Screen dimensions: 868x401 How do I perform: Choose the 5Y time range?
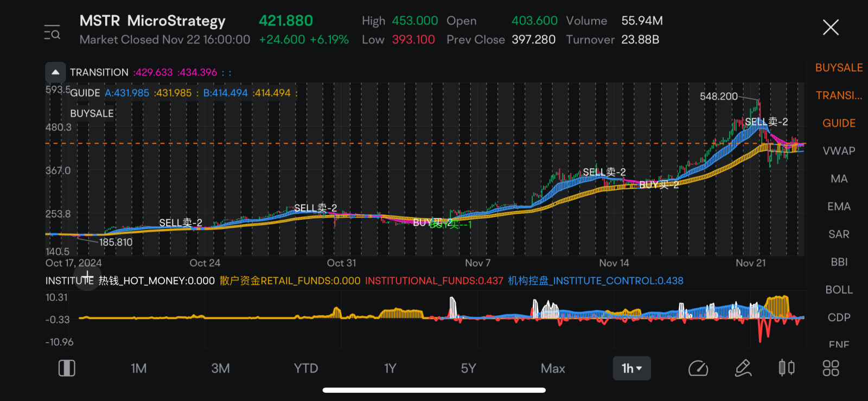point(468,368)
